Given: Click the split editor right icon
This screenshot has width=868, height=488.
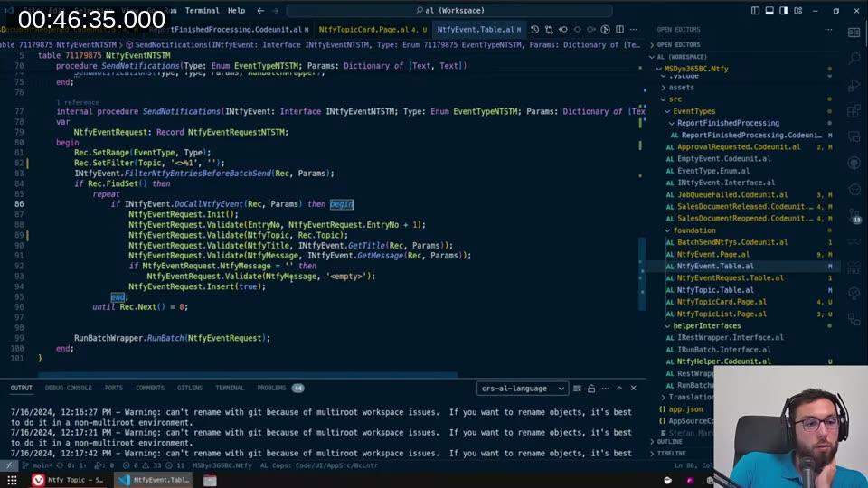Looking at the screenshot, I should point(619,30).
